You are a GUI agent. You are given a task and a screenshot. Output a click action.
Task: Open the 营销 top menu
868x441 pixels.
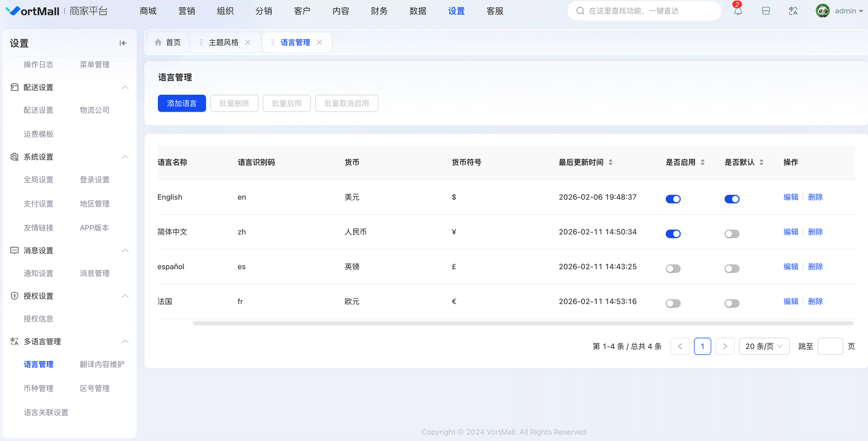187,11
